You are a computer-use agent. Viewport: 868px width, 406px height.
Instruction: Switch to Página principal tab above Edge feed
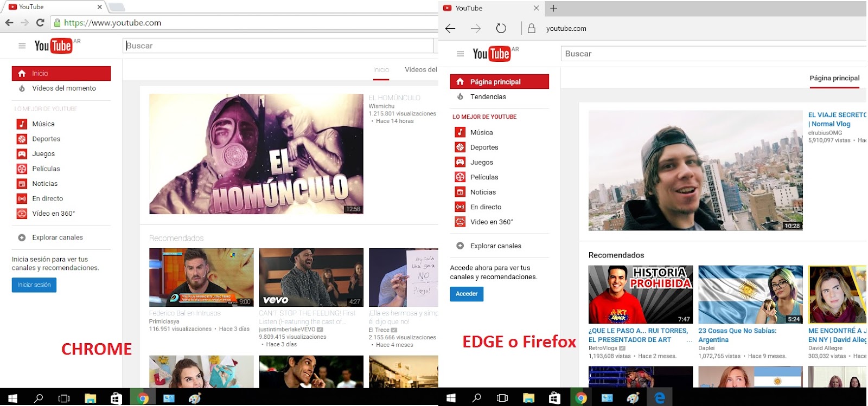pos(834,78)
